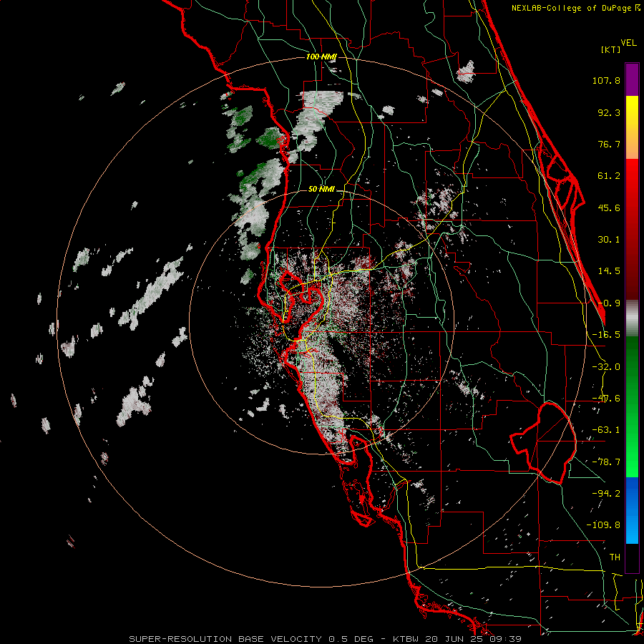Click the "0.5 DEG" elevation text
This screenshot has height=644, width=644.
pos(351,639)
